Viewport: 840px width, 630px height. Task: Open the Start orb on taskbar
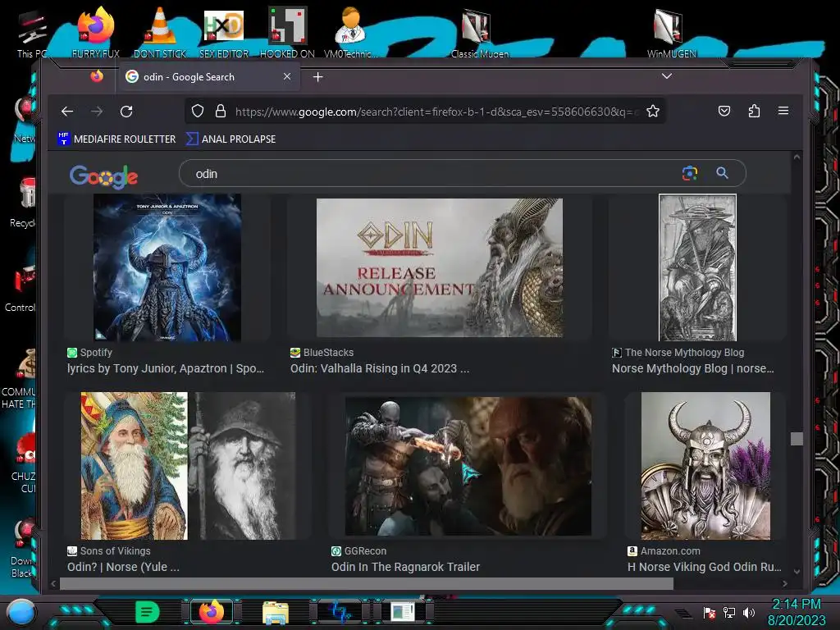click(21, 612)
